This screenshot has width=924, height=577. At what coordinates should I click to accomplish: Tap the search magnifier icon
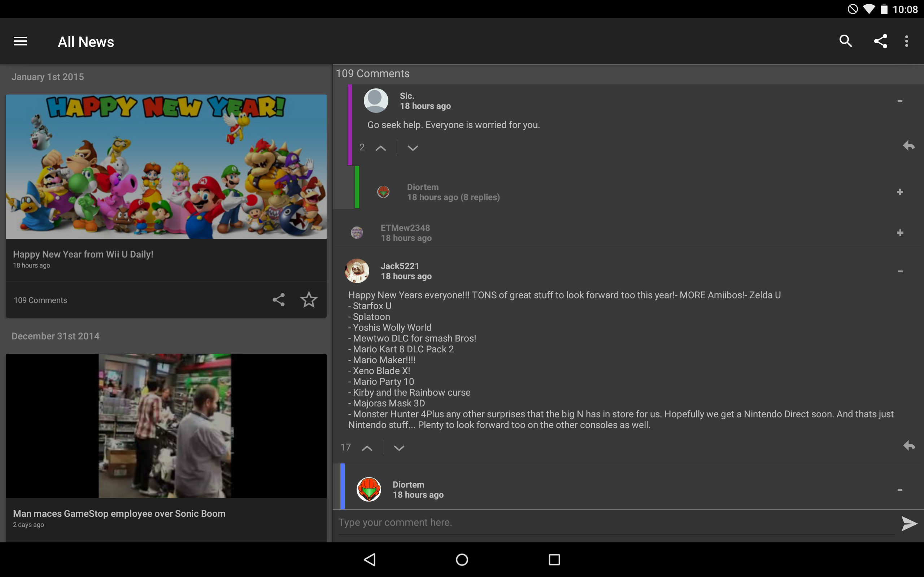pyautogui.click(x=846, y=41)
